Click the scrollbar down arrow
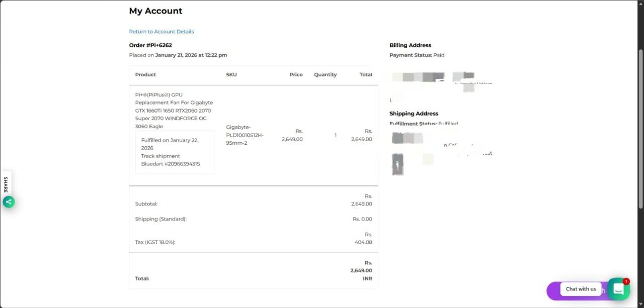The height and width of the screenshot is (308, 644). point(640,304)
